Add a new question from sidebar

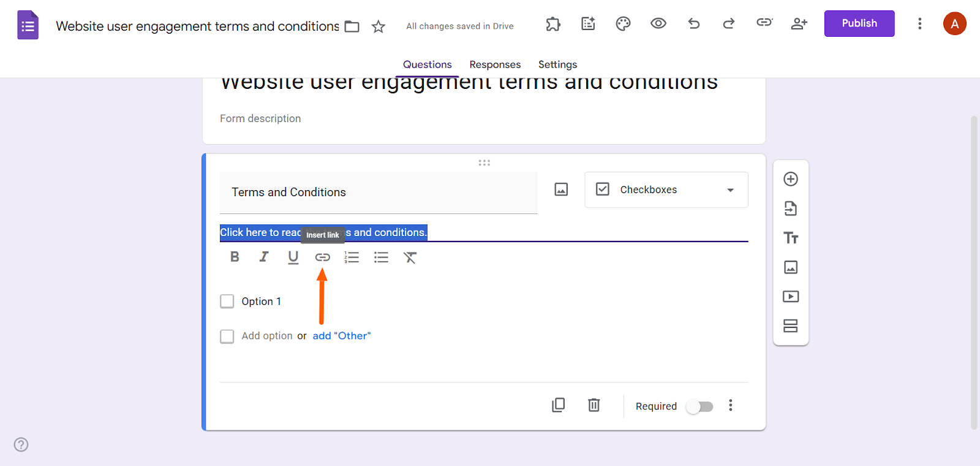coord(791,179)
